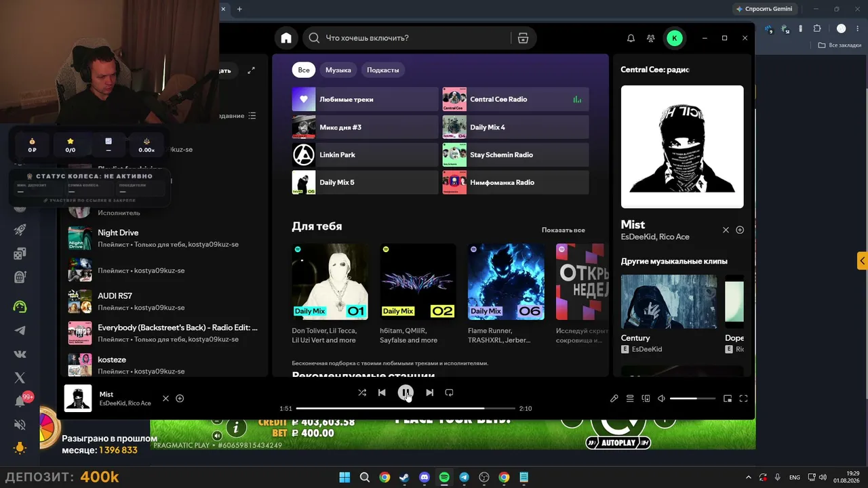The width and height of the screenshot is (868, 488).
Task: Toggle the lyrics microphone icon
Action: [x=614, y=399]
